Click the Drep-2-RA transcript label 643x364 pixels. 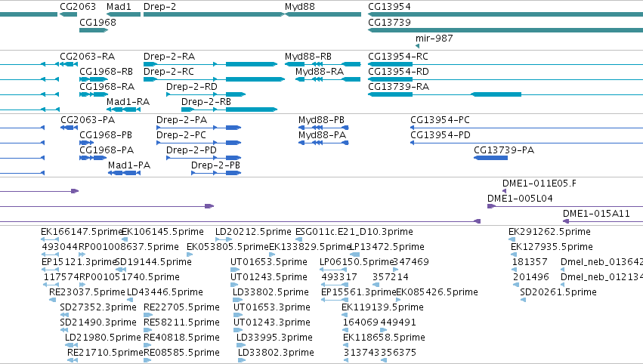169,57
